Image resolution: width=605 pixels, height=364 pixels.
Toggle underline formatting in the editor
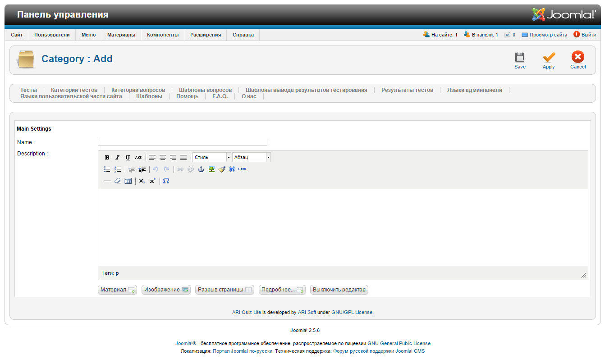[x=128, y=158]
